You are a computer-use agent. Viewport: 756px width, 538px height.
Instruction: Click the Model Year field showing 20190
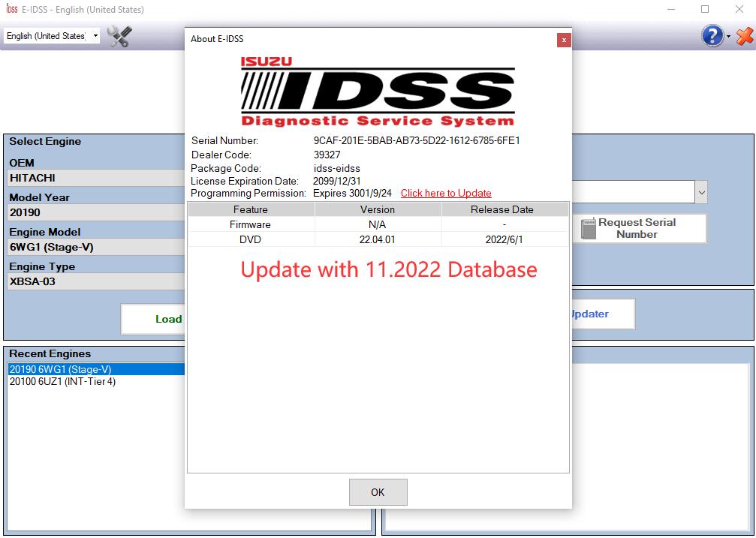click(96, 212)
